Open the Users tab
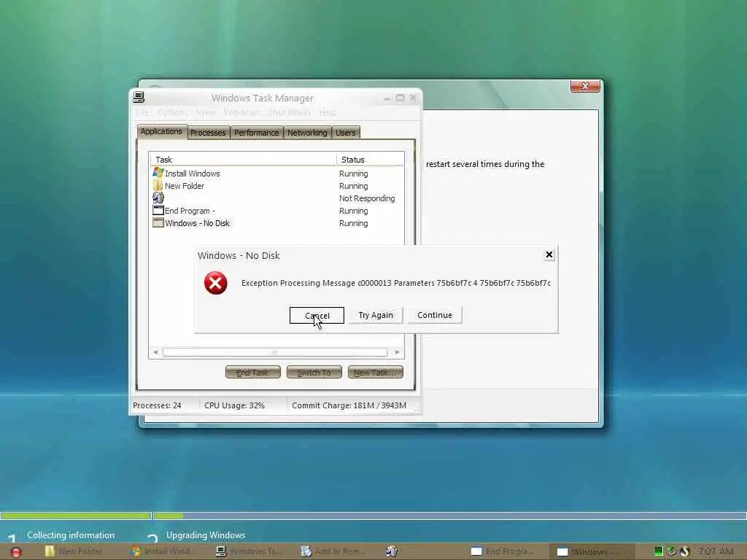Screen dimensions: 747x560 (x=345, y=133)
